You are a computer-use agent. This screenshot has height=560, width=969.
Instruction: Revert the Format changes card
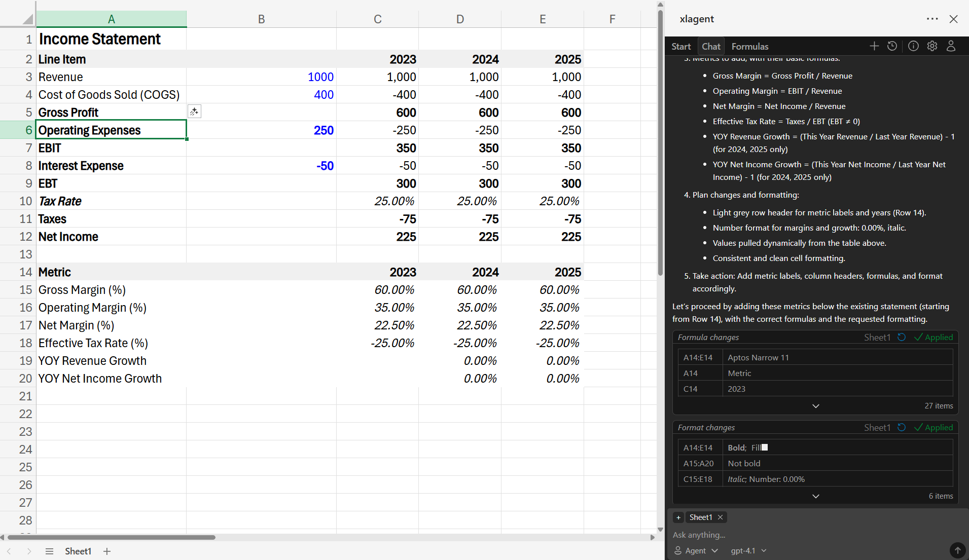pyautogui.click(x=902, y=427)
